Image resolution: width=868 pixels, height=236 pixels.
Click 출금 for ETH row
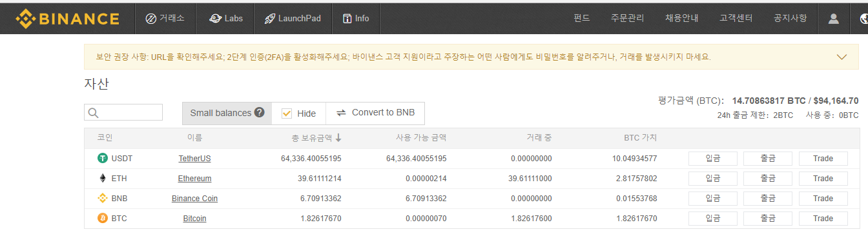(768, 179)
